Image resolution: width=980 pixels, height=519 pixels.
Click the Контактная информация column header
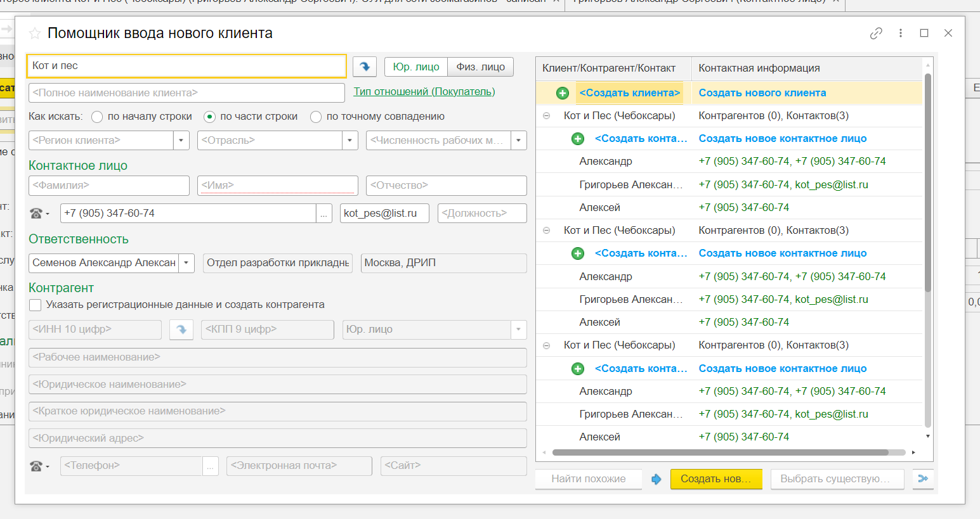pyautogui.click(x=807, y=68)
